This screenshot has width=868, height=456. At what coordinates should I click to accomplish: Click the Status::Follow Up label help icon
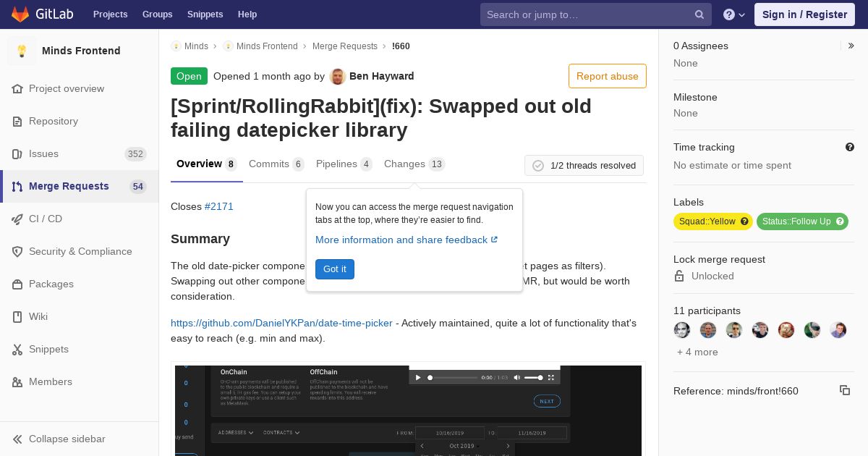840,221
